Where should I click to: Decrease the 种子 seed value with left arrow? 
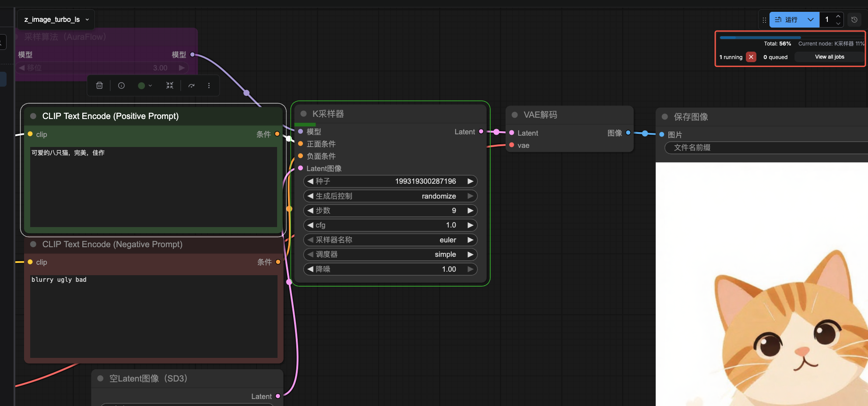pyautogui.click(x=310, y=181)
